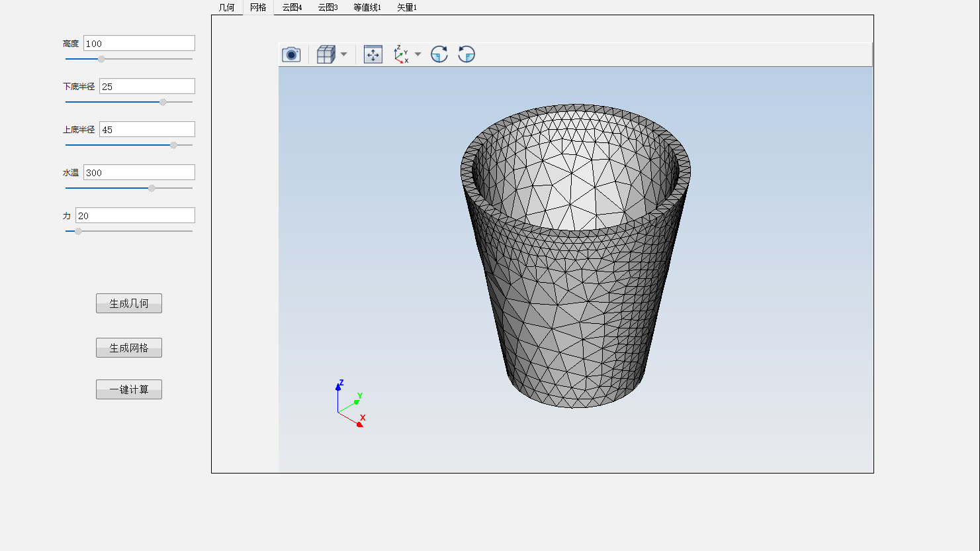The width and height of the screenshot is (980, 551).
Task: Switch to the 等值线1 tab
Action: (x=367, y=7)
